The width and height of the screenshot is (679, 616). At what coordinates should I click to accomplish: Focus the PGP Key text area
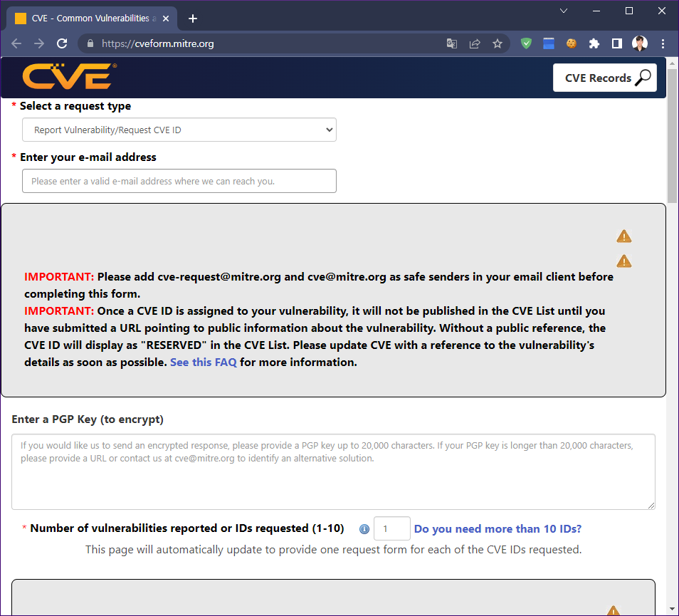tap(333, 471)
